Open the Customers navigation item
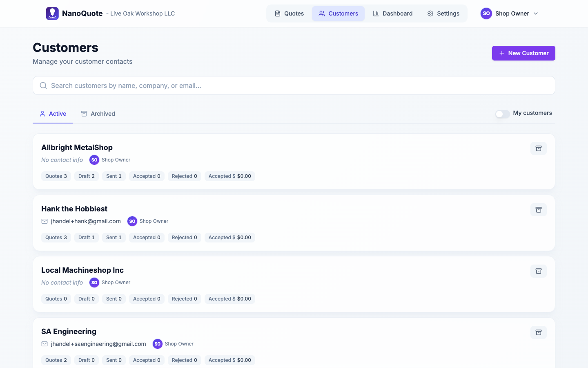Screen dimensions: 588x368 coord(338,13)
